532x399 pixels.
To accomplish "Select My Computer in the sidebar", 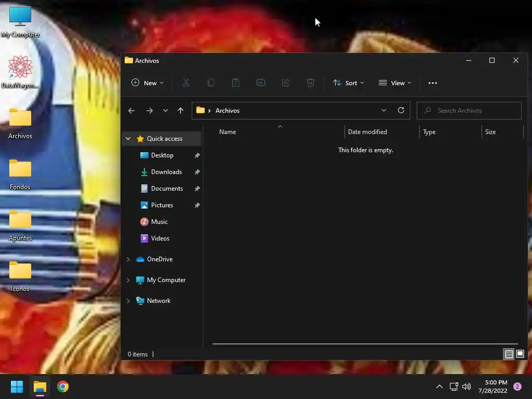I will tap(166, 280).
